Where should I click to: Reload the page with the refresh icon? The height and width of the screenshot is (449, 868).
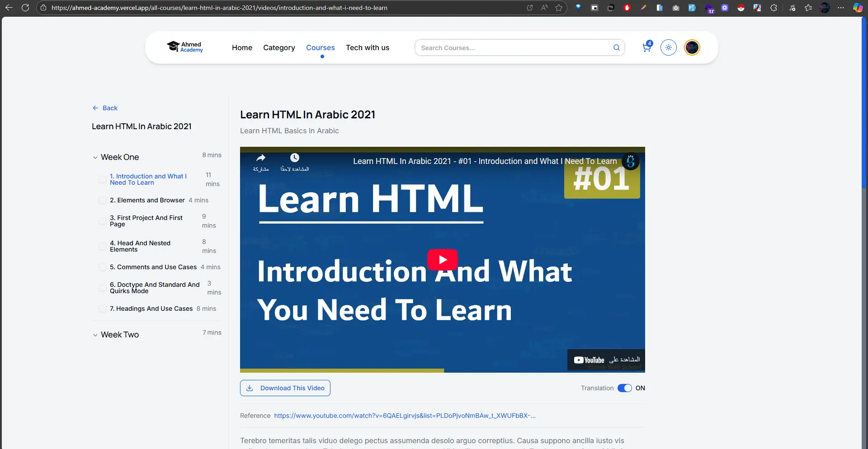point(25,8)
